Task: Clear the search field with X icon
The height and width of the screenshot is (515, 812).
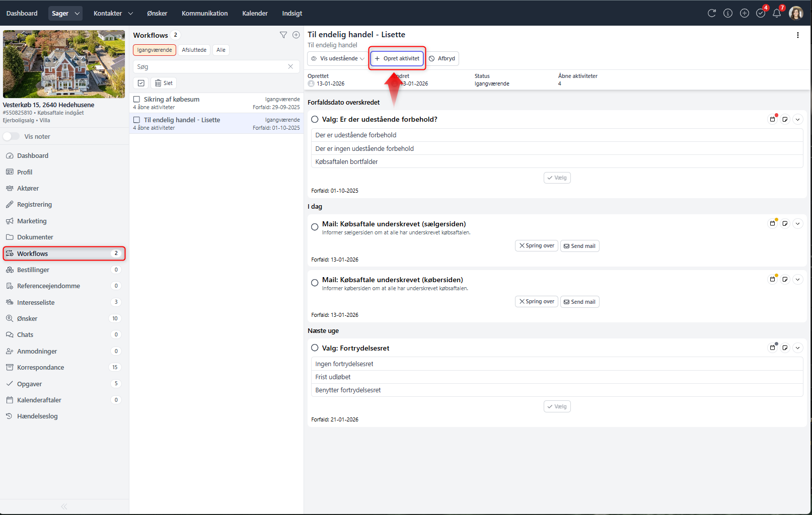Action: tap(290, 66)
